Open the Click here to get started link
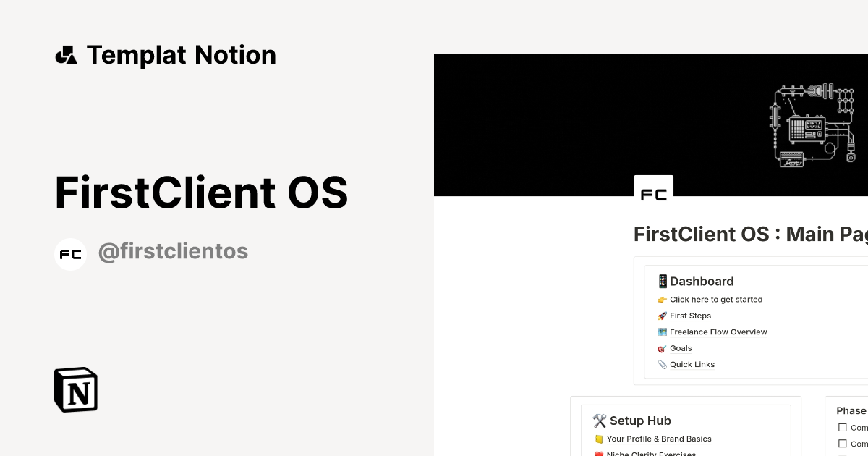The width and height of the screenshot is (868, 456). point(716,299)
